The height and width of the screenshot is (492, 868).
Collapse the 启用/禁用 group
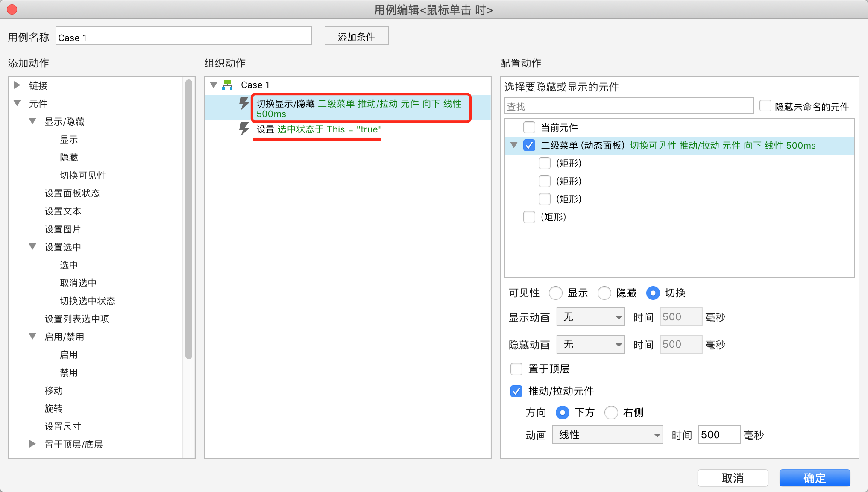click(x=32, y=336)
